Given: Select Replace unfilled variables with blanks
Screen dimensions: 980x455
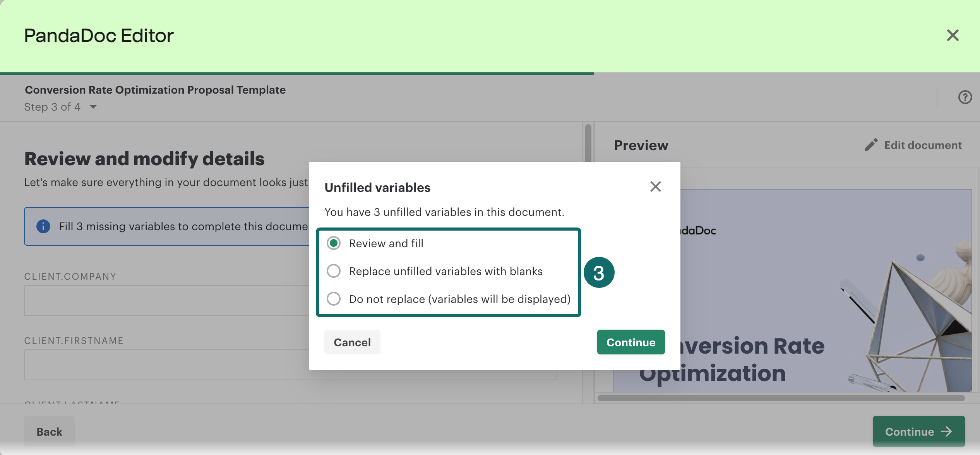Looking at the screenshot, I should pyautogui.click(x=334, y=271).
